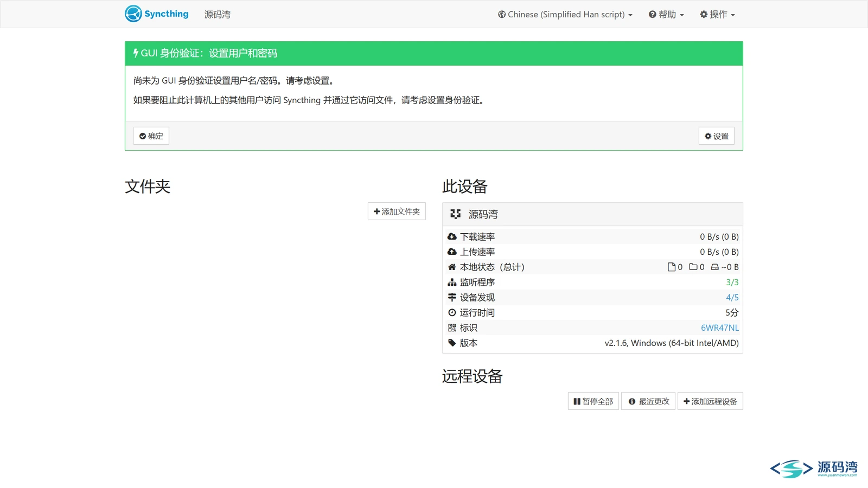
Task: Click the gear icon beside 操作
Action: coord(704,15)
